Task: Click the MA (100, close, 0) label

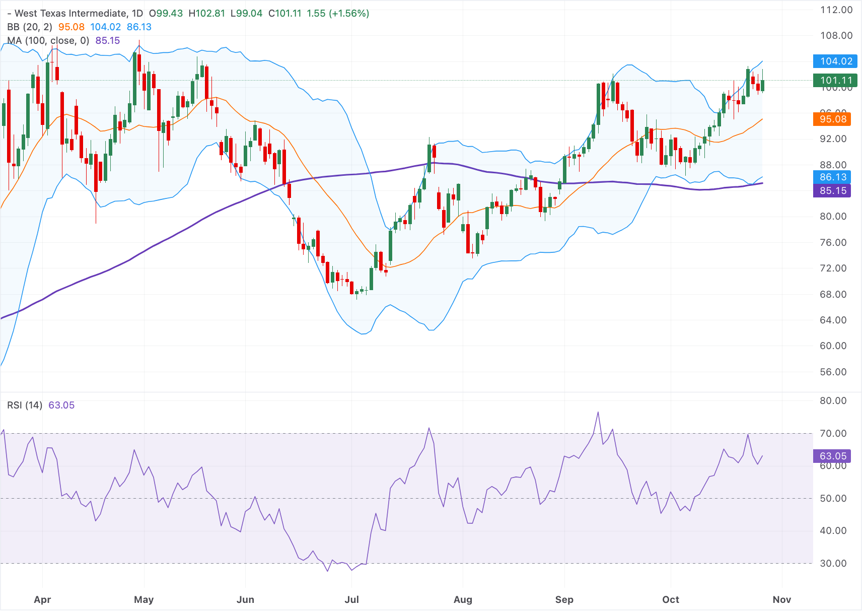Action: pos(48,41)
